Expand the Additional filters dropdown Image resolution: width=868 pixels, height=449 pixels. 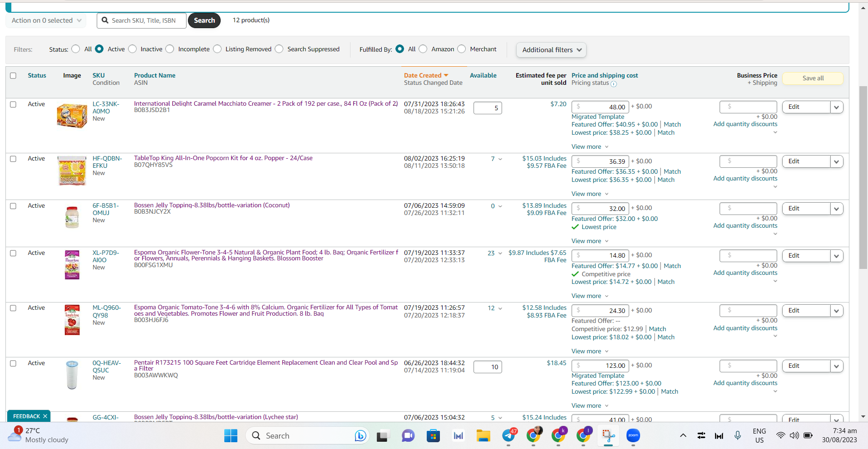[x=551, y=50]
